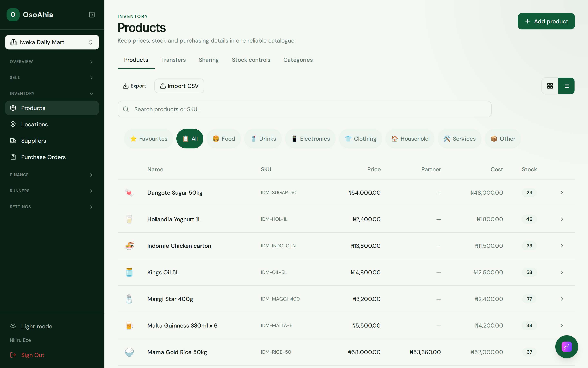Switch to the Stock controls tab
Image resolution: width=588 pixels, height=368 pixels.
251,60
